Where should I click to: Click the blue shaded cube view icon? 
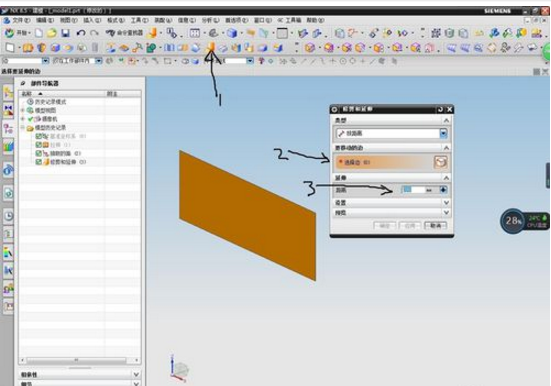[x=232, y=33]
